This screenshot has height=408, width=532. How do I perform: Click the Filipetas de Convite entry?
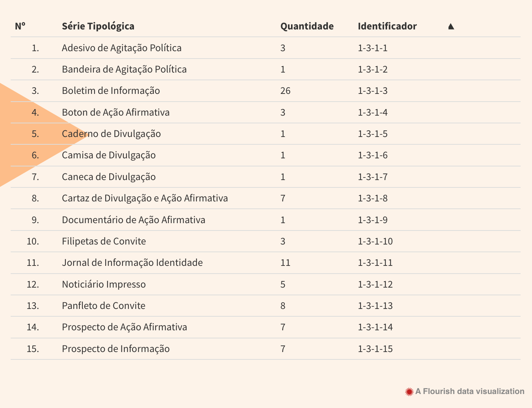pyautogui.click(x=104, y=241)
